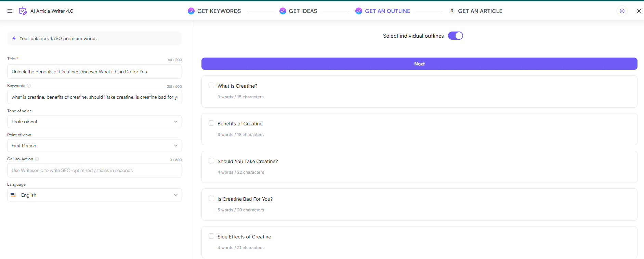Toggle Select individual outlines switch
Screen dimensions: 644x259
point(456,36)
